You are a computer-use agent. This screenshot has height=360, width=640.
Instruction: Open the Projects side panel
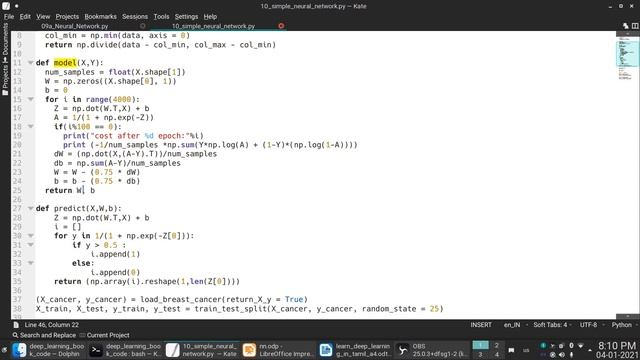[5, 80]
